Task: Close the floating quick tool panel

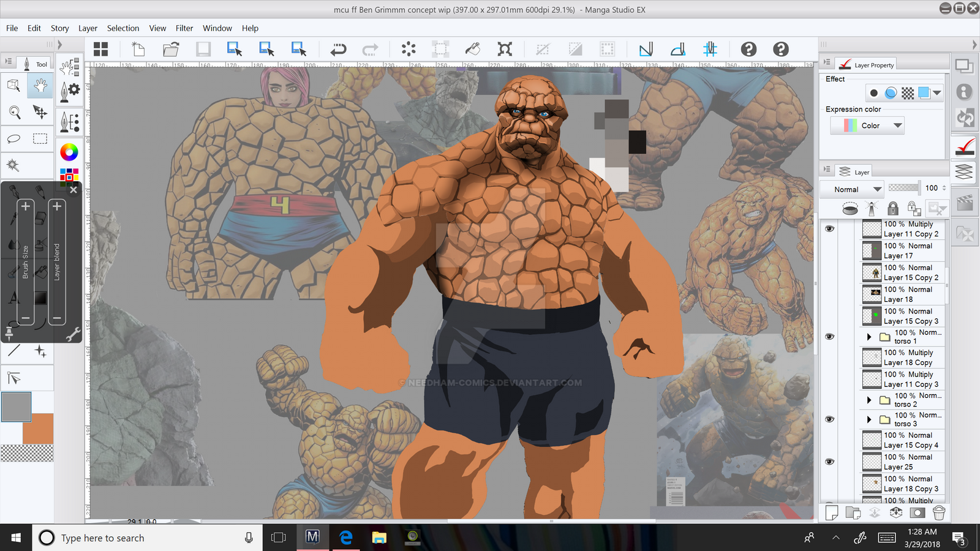Action: 73,190
